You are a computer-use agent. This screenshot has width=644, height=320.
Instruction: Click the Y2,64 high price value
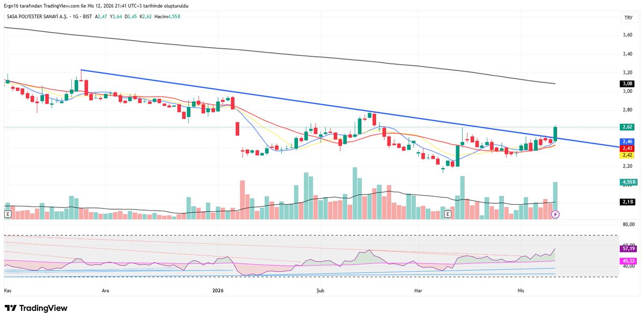[116, 17]
